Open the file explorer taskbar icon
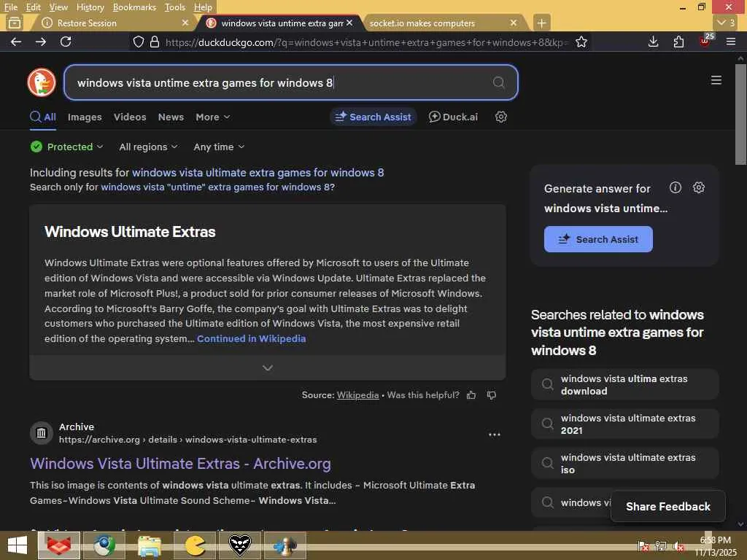This screenshot has height=560, width=747. [x=149, y=545]
